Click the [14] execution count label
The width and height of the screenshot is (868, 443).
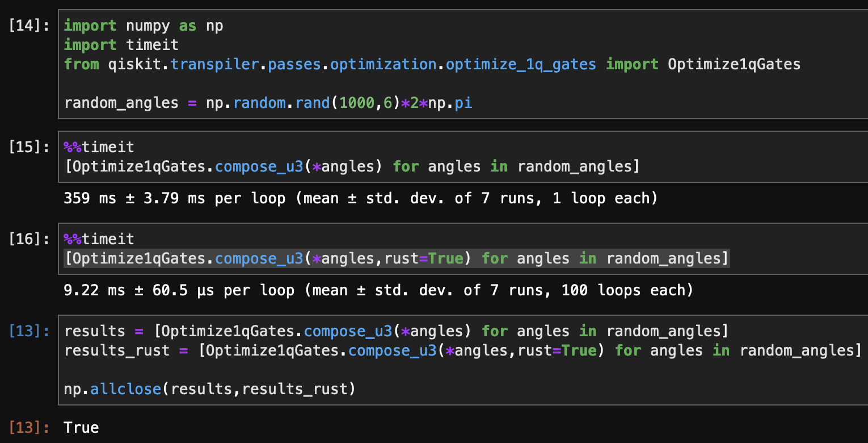coord(26,25)
